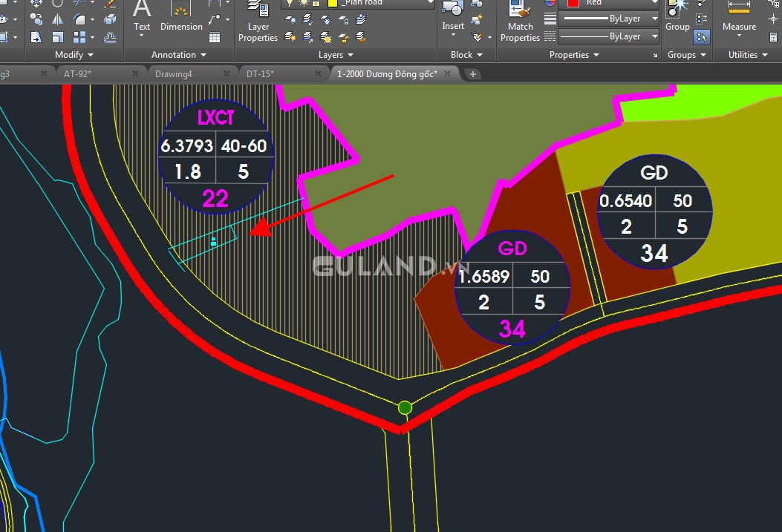Click Turn All Layers On icon
Screen dimensions: 782x532
(x=290, y=37)
